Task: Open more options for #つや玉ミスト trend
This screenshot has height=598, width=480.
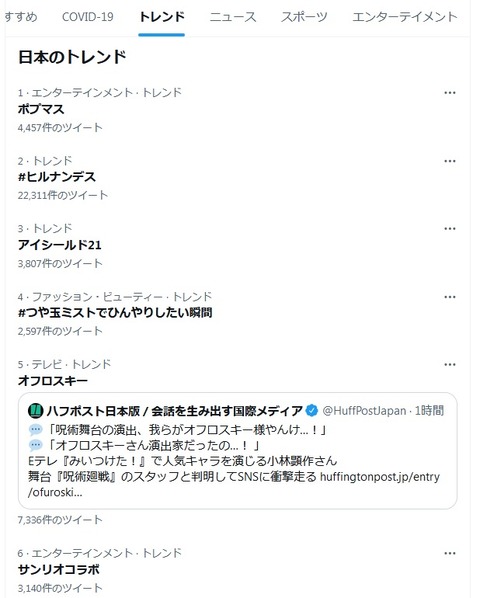Action: 449,297
